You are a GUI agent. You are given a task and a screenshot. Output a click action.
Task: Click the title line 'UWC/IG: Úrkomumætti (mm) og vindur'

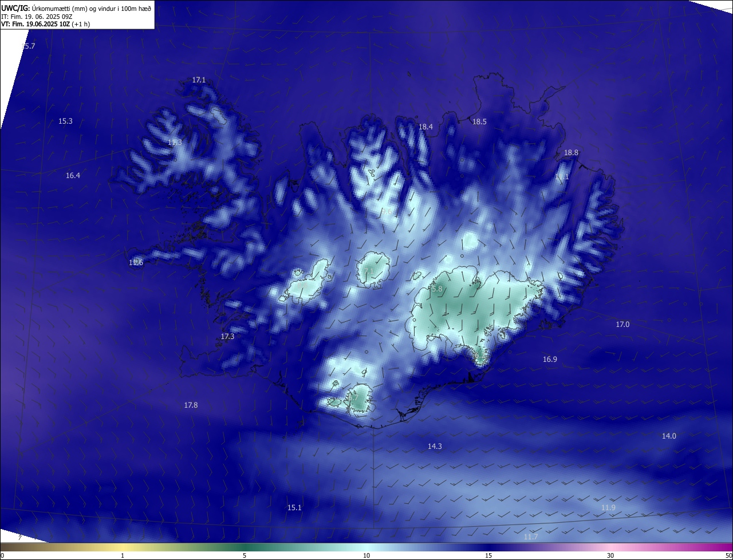coord(77,8)
